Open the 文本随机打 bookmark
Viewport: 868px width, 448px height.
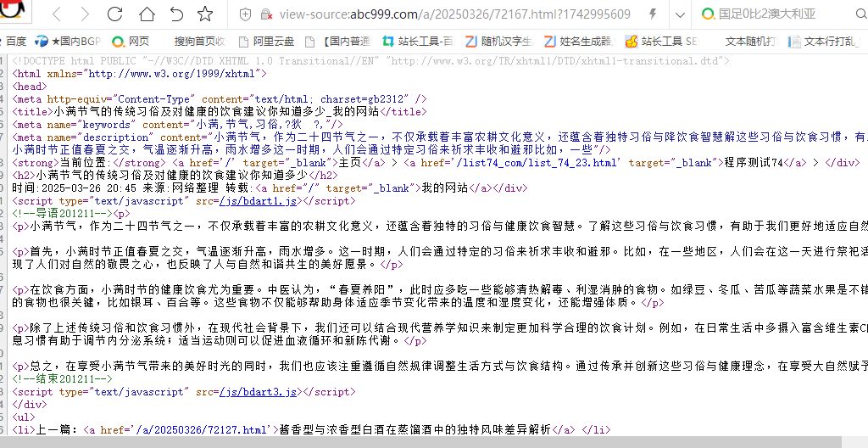tap(752, 41)
